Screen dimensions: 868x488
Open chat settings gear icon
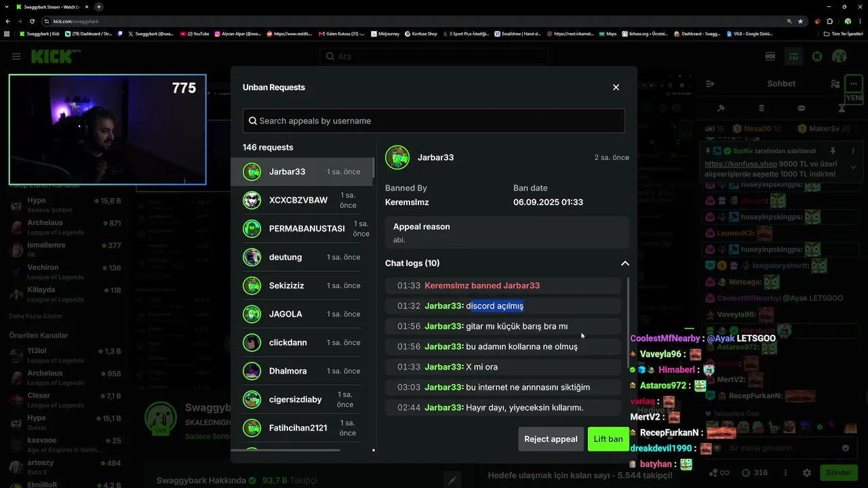click(807, 472)
